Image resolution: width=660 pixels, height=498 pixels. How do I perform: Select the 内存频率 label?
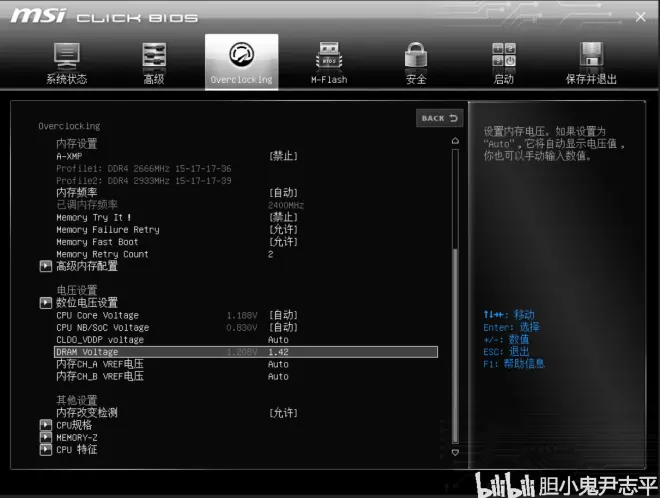(77, 193)
